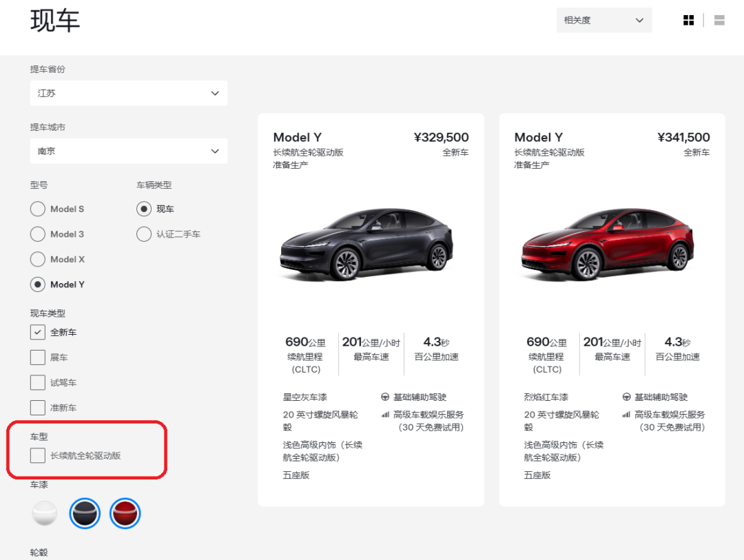Check the 长续航全轮驱动版 checkbox
Image resolution: width=744 pixels, height=560 pixels.
coord(37,455)
